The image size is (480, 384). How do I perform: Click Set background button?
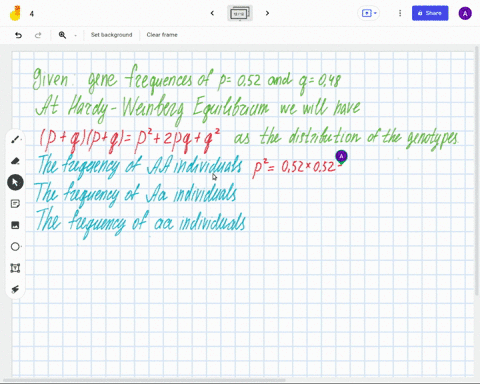point(112,35)
